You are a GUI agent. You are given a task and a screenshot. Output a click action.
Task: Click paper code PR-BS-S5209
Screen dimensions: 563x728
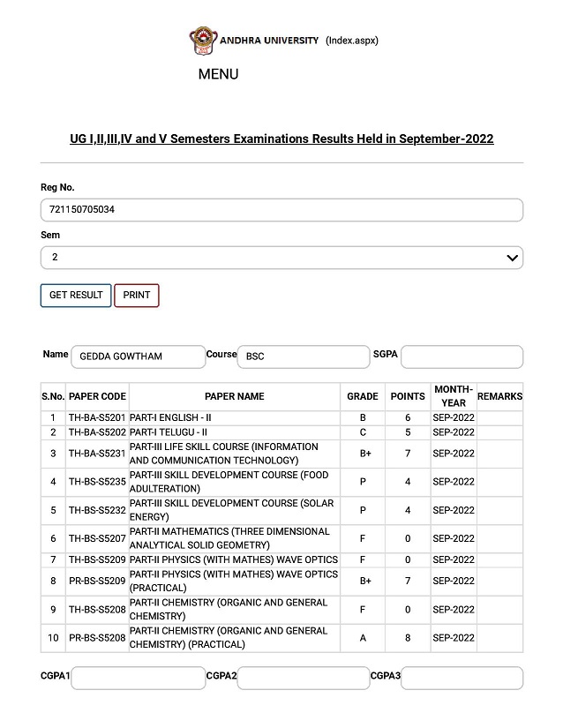97,581
